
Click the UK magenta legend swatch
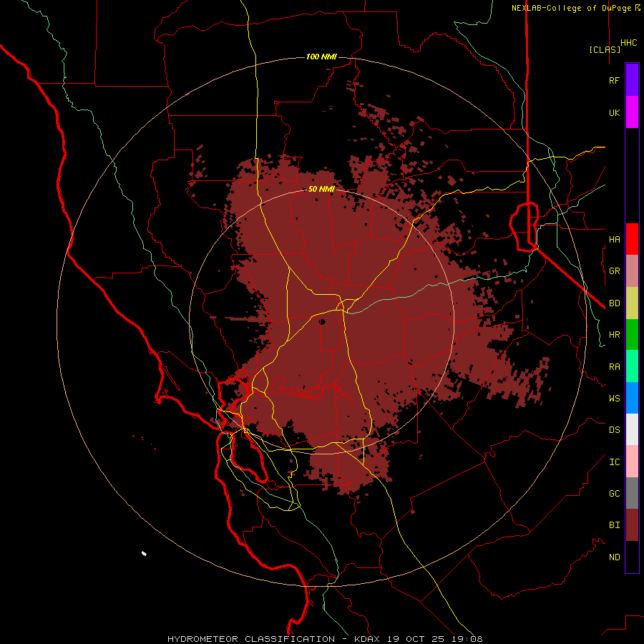click(x=632, y=112)
